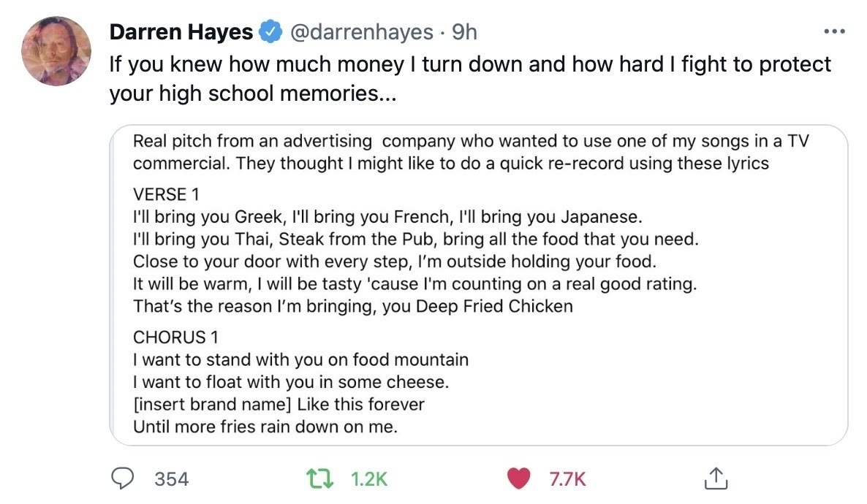Click the "your high school memories..." line
Image resolution: width=867 pixels, height=504 pixels.
(252, 95)
